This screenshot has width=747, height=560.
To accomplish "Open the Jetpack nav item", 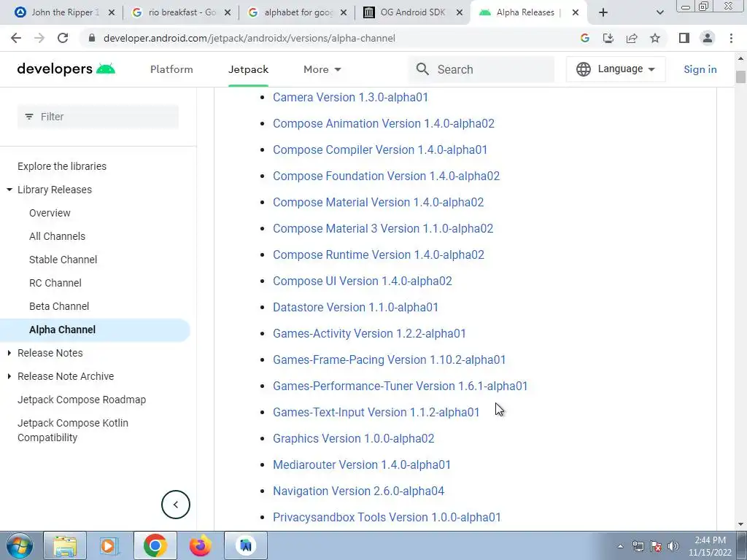I will (x=248, y=69).
